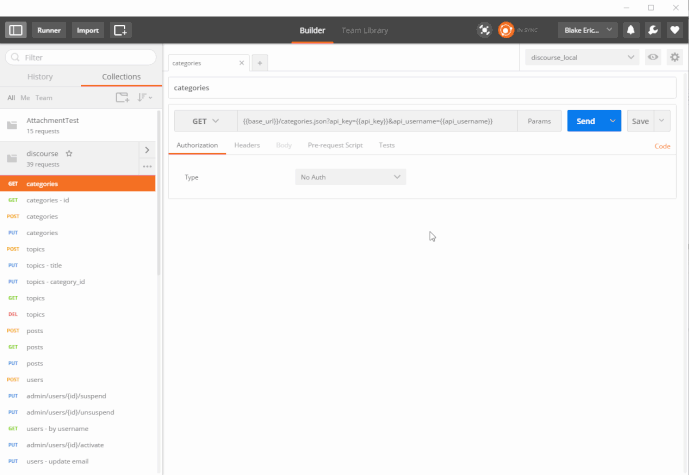Click the Params button
The width and height of the screenshot is (689, 475).
539,121
